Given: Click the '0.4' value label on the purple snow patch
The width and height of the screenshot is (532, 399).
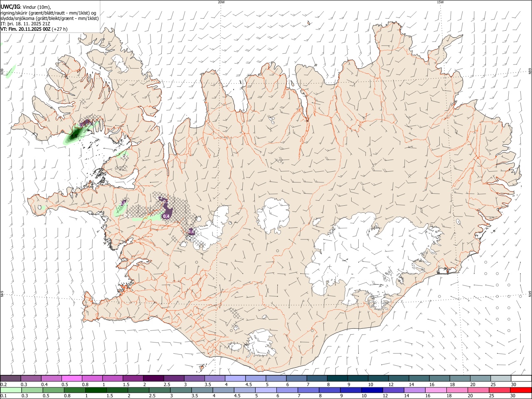Looking at the screenshot, I should click(x=166, y=216).
